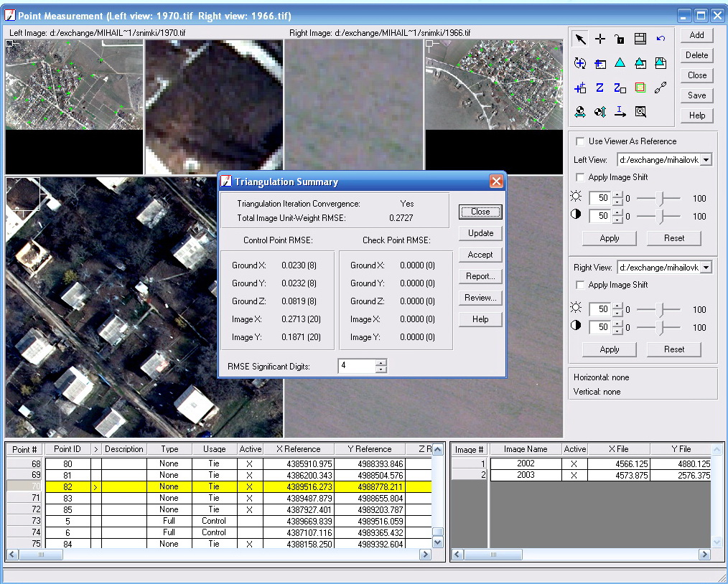Image resolution: width=728 pixels, height=584 pixels.
Task: Select the arrow pointer tool
Action: (580, 39)
